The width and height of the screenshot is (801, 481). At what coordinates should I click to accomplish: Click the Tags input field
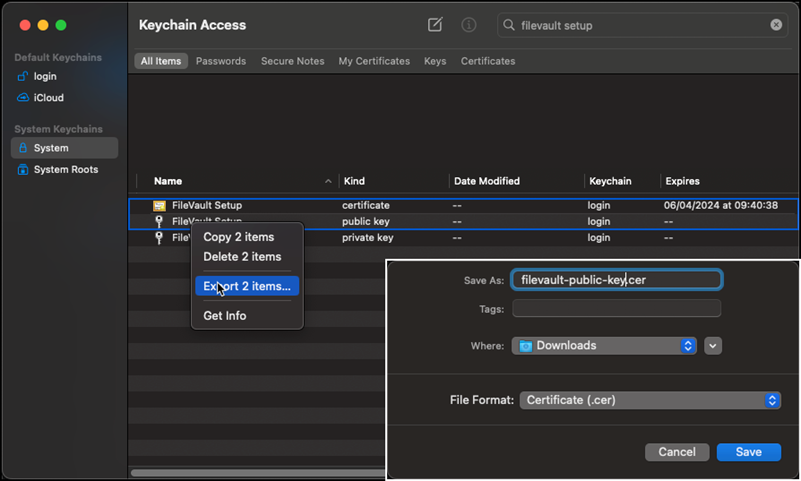tap(616, 309)
